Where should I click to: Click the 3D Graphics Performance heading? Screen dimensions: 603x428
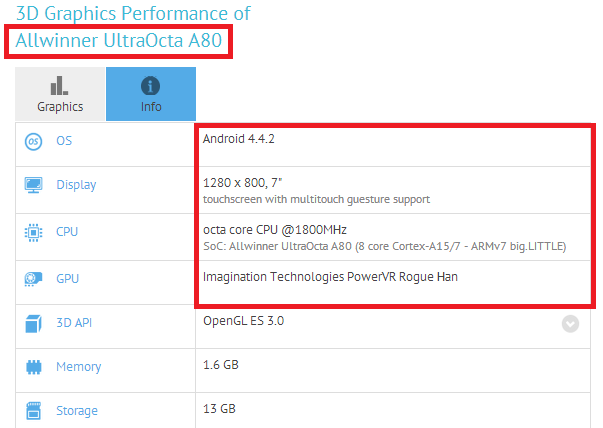click(x=133, y=14)
